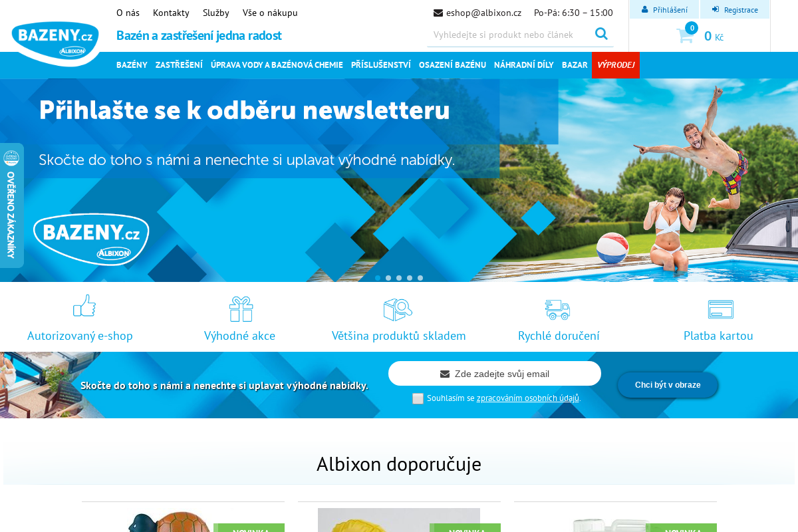Open the Ověřeno zákazníky side badge
The height and width of the screenshot is (532, 798).
[x=11, y=205]
